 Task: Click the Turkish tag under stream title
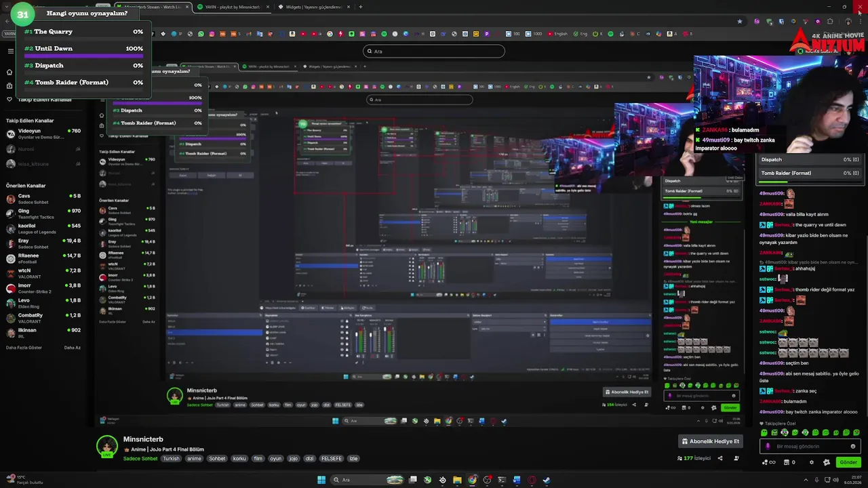171,459
